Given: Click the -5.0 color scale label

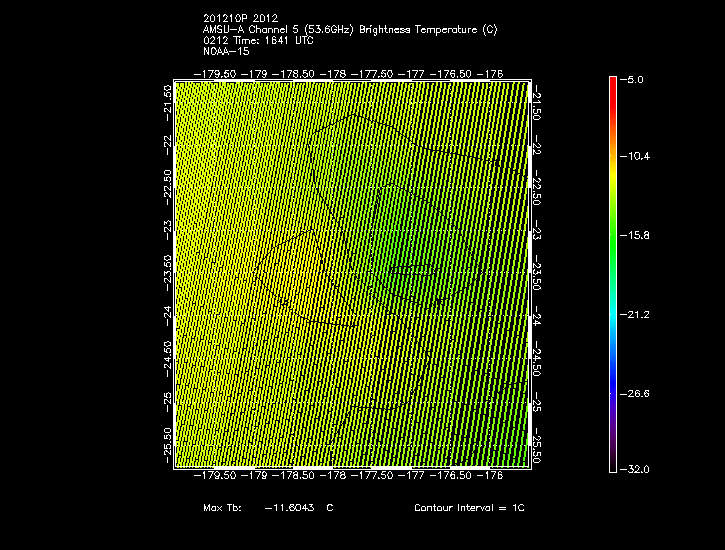Looking at the screenshot, I should point(635,78).
